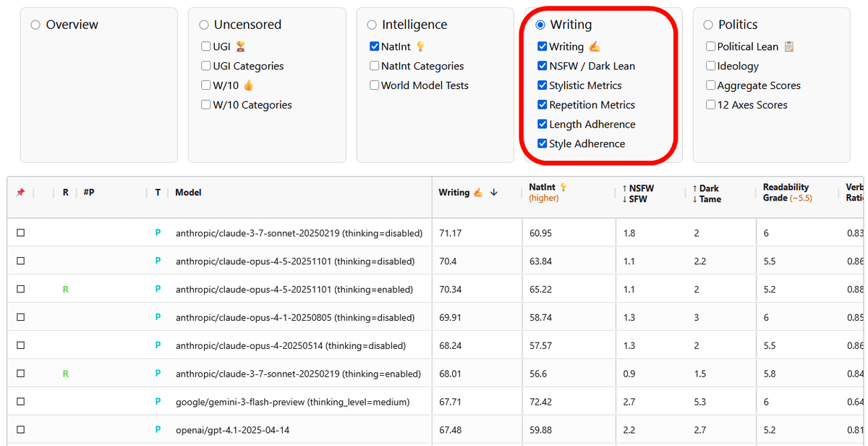Click the R badge on claude-opus-4-5 thinking=enabled row
The width and height of the screenshot is (868, 446).
[x=66, y=290]
